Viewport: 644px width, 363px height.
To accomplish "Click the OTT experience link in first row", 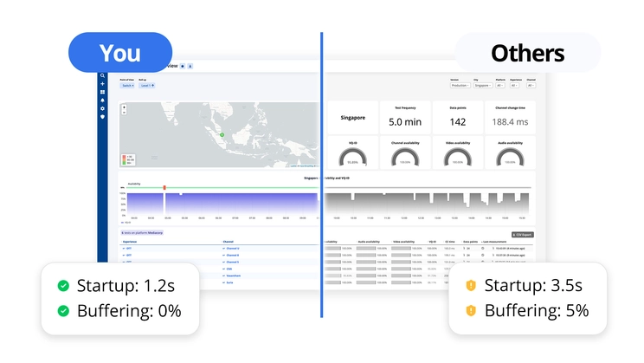I will 127,249.
